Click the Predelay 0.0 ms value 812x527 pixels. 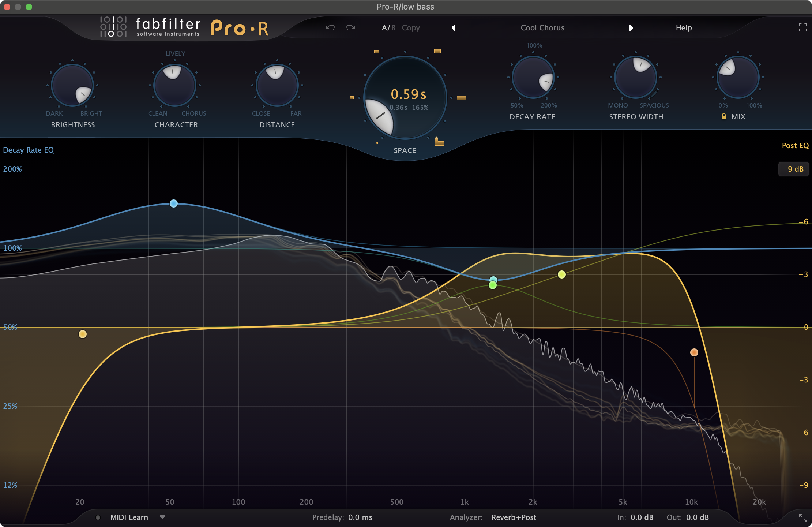360,517
